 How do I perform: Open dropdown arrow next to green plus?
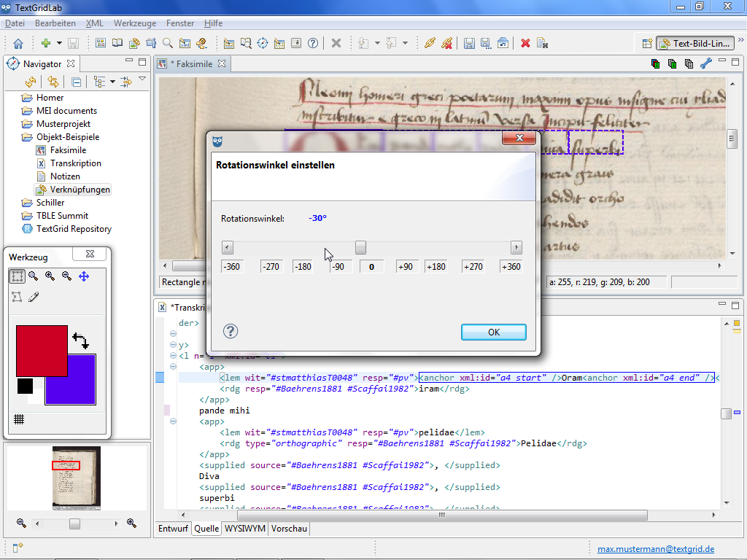click(60, 43)
